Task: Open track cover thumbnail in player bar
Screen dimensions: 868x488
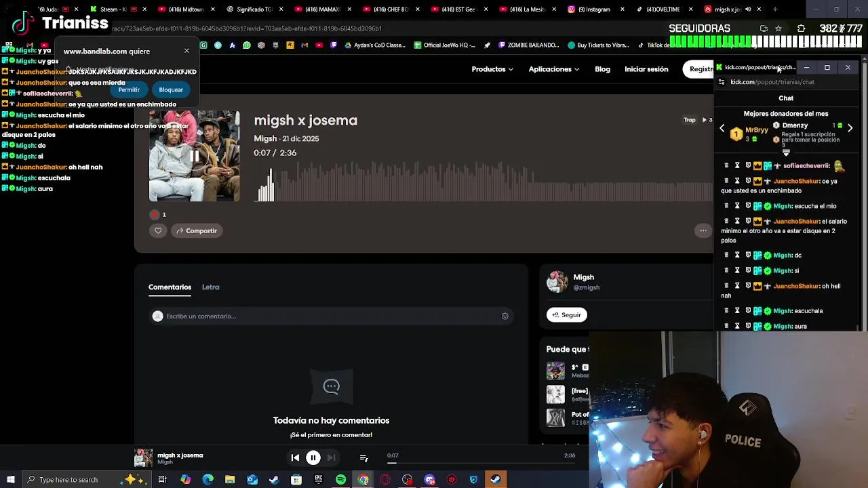Action: [143, 457]
